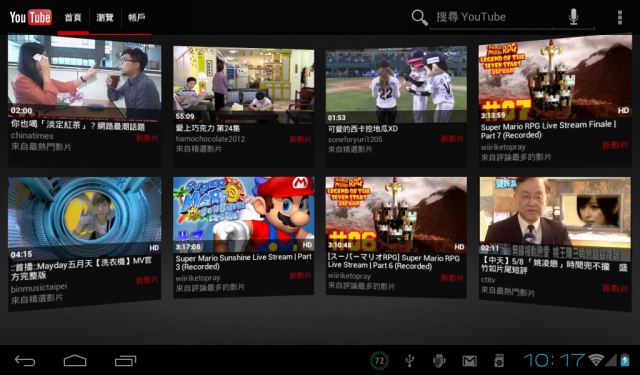Tap uploader name chinatimes
This screenshot has width=640, height=375.
32,135
